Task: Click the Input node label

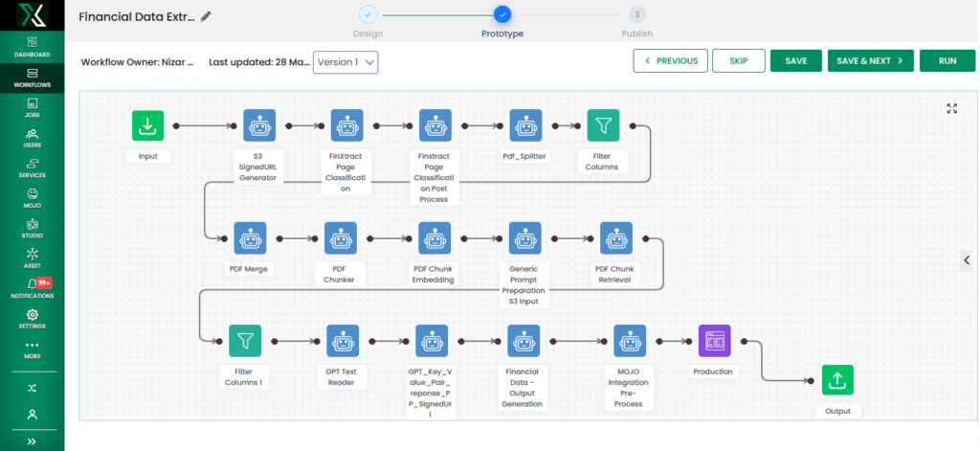Action: [x=148, y=156]
